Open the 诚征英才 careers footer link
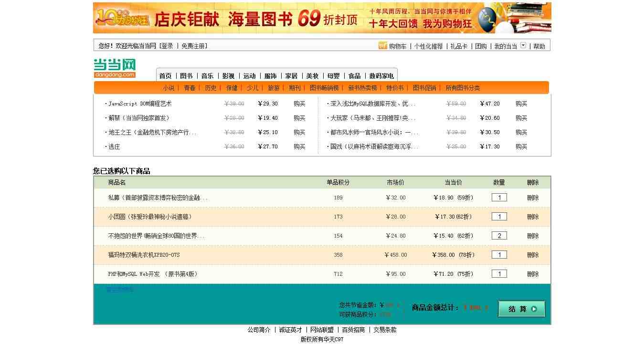 [x=290, y=330]
